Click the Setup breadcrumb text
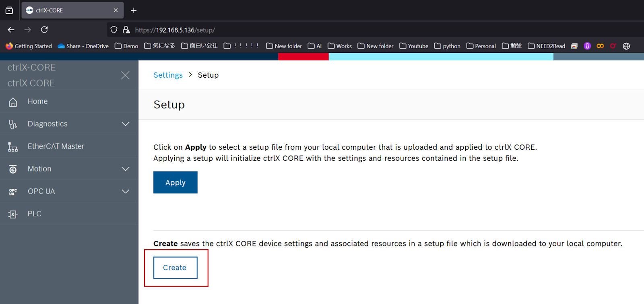This screenshot has height=304, width=644. point(208,75)
